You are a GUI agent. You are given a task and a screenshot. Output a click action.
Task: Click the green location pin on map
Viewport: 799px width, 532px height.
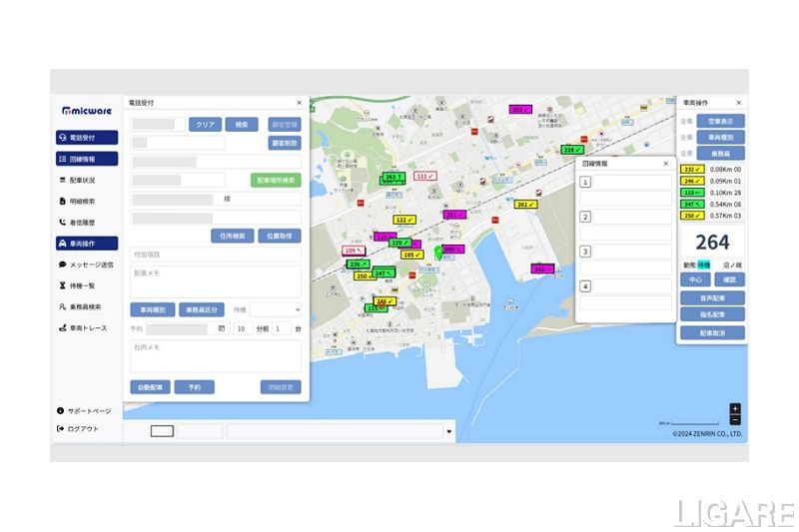pyautogui.click(x=437, y=252)
